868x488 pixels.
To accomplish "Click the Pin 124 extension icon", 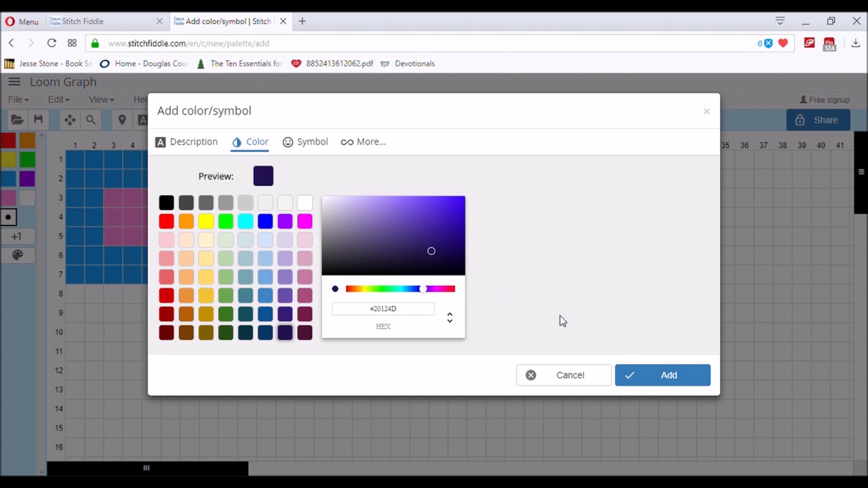I will (x=829, y=44).
